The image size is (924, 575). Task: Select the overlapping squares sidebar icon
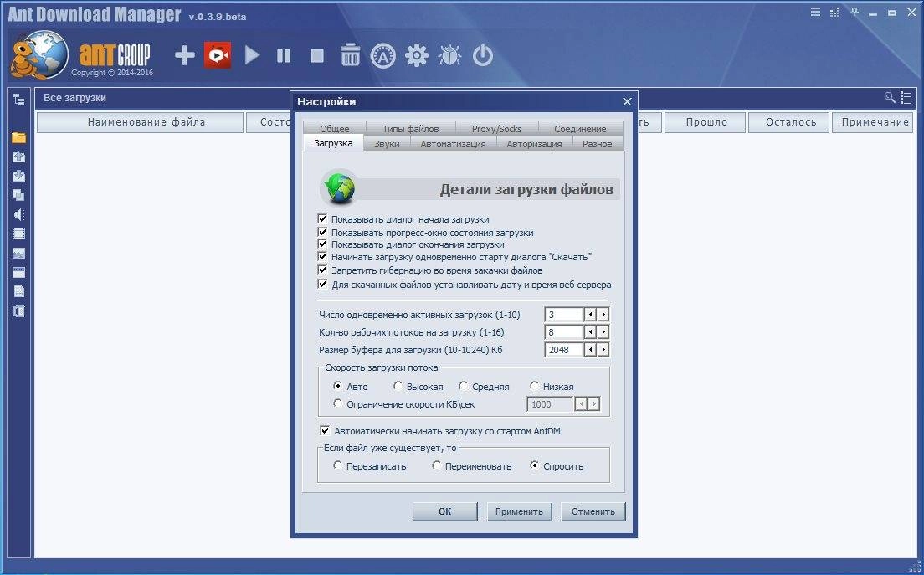(x=19, y=195)
